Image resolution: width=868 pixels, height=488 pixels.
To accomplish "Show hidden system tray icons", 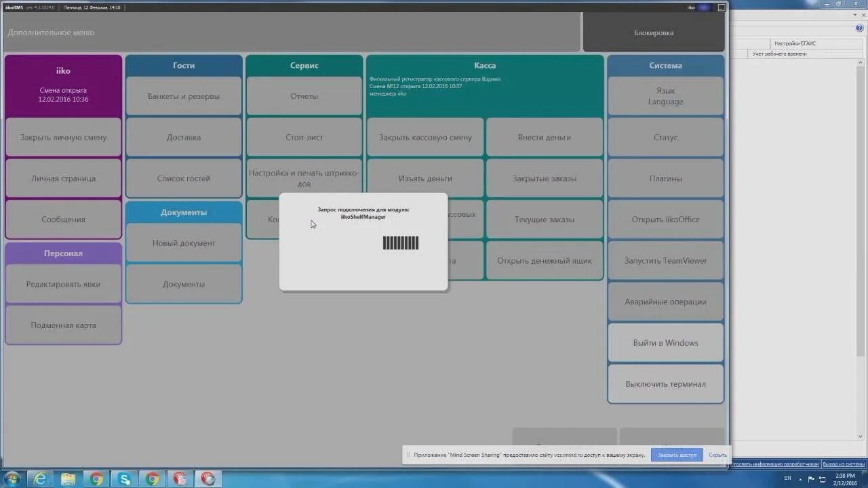I will pyautogui.click(x=800, y=479).
